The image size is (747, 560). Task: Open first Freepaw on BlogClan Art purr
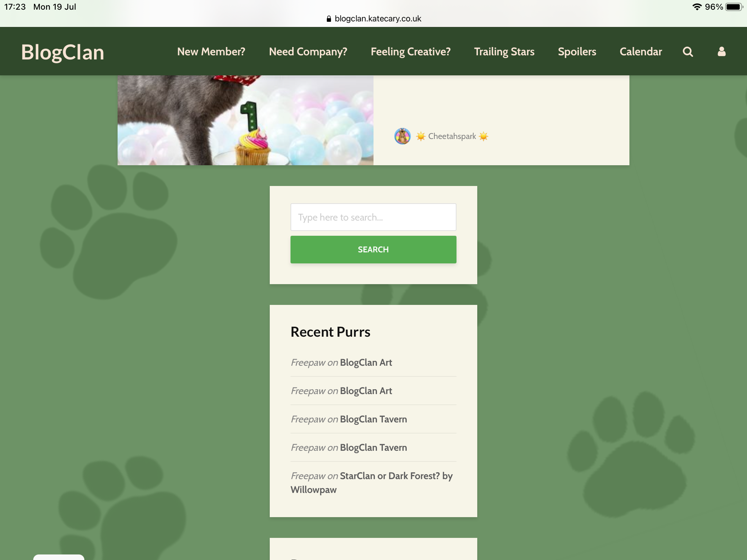(x=366, y=363)
